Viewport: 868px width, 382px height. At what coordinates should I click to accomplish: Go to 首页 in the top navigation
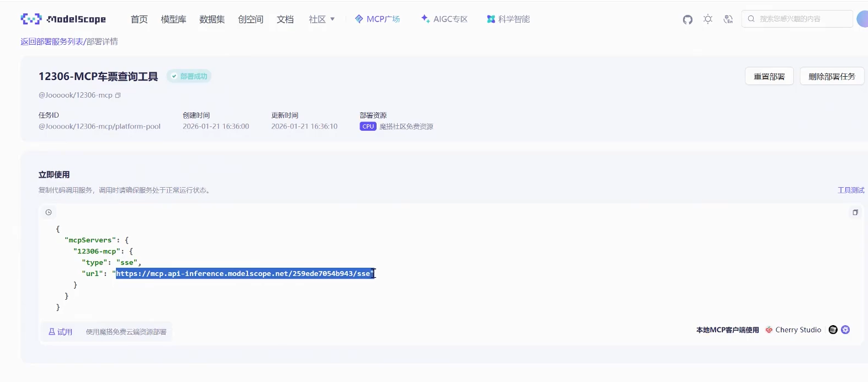[x=139, y=19]
